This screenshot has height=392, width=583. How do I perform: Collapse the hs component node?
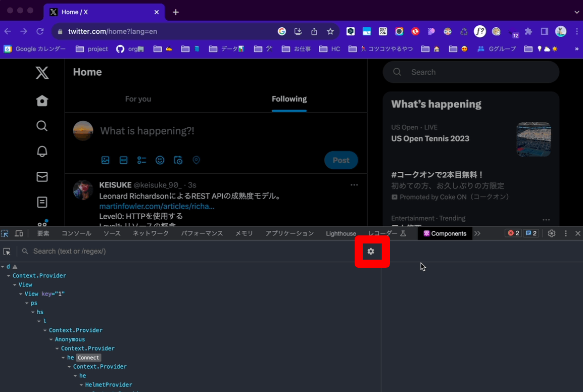33,312
